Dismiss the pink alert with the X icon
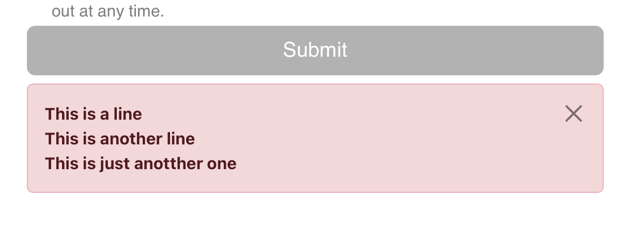The width and height of the screenshot is (644, 229). coord(574,113)
